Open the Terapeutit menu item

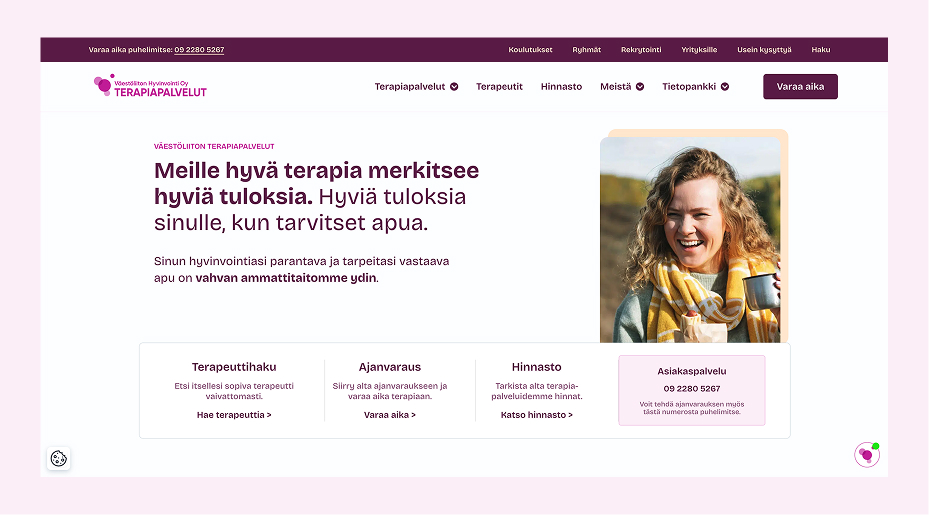pyautogui.click(x=499, y=87)
